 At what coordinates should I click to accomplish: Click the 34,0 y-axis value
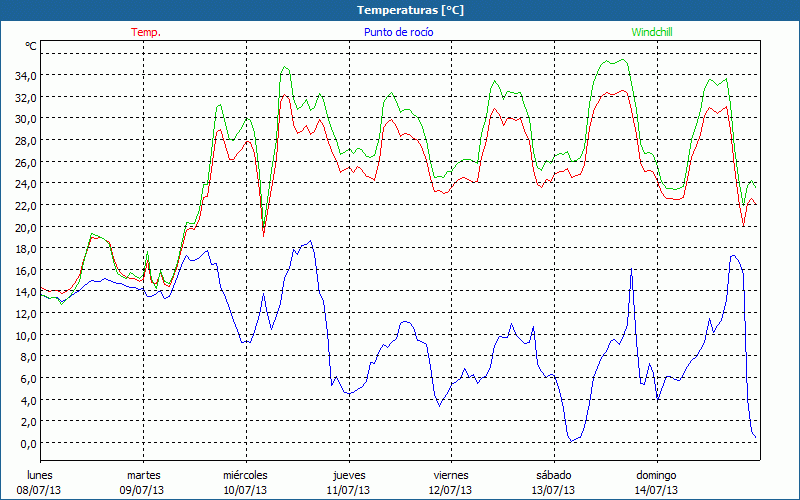click(x=25, y=75)
